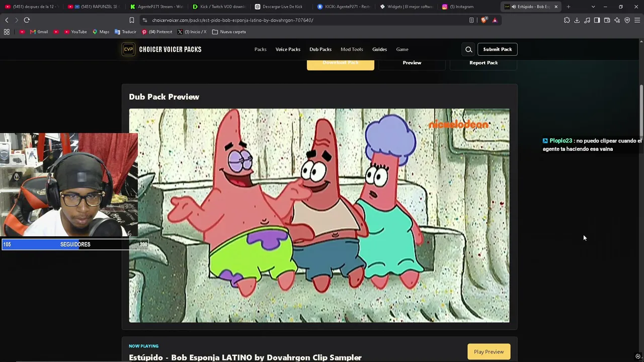Image resolution: width=644 pixels, height=362 pixels.
Task: Click the Ploplo23 username in chat
Action: tap(560, 141)
